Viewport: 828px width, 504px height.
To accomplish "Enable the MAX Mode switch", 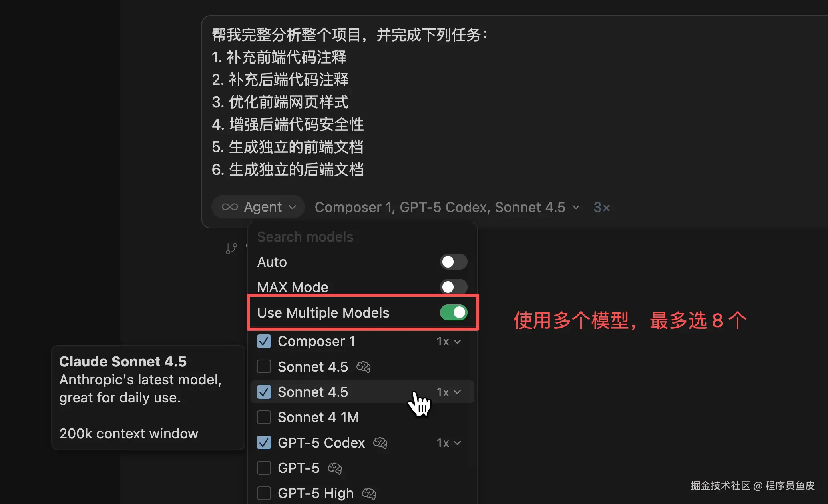I will coord(453,287).
